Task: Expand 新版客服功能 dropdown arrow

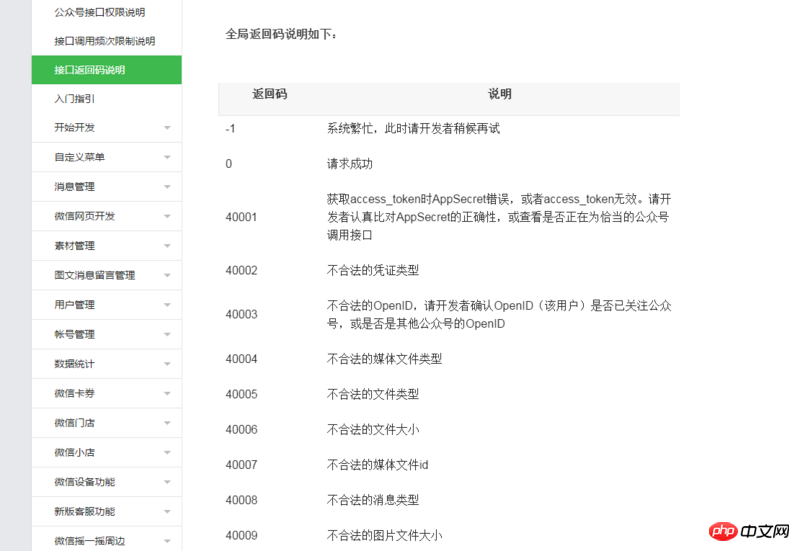Action: click(x=167, y=512)
